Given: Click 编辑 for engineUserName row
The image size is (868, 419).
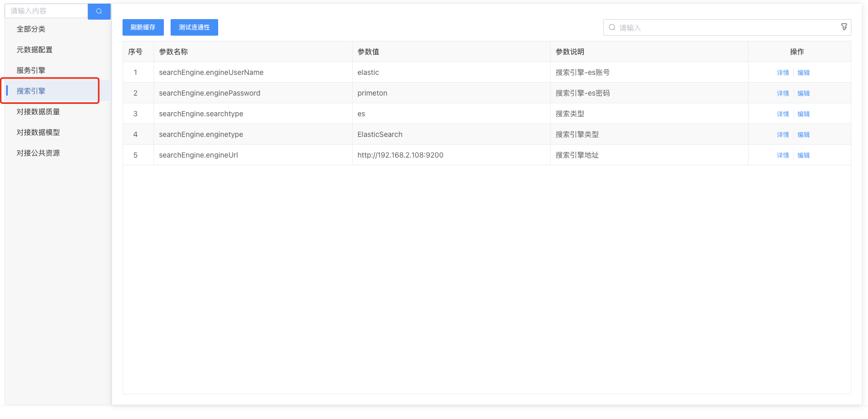Looking at the screenshot, I should pos(803,73).
